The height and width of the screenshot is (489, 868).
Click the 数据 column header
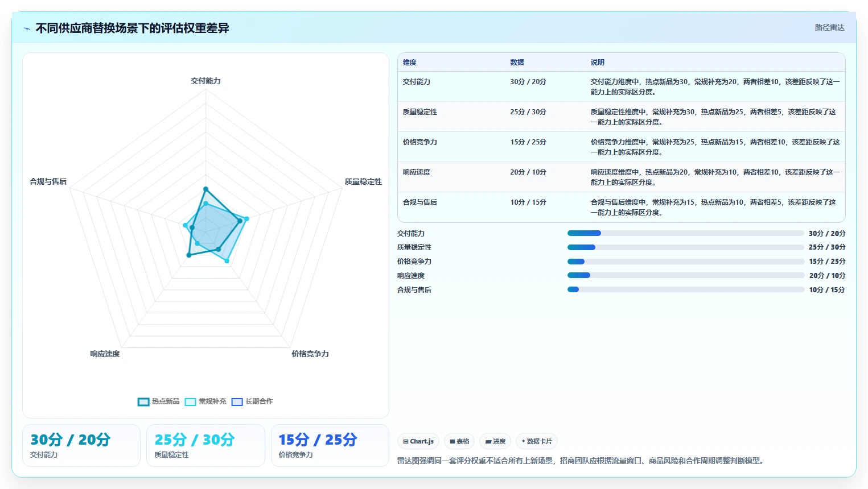click(517, 63)
